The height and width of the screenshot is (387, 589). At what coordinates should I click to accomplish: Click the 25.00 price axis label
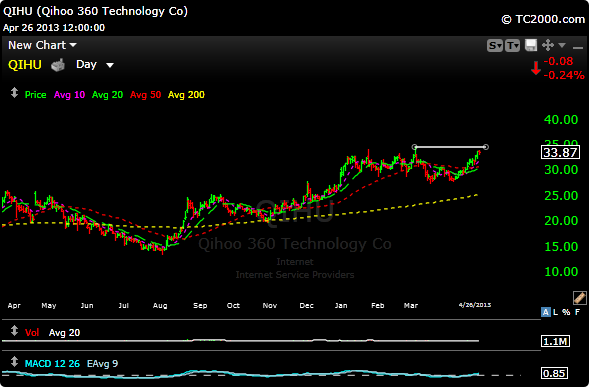[x=561, y=195]
